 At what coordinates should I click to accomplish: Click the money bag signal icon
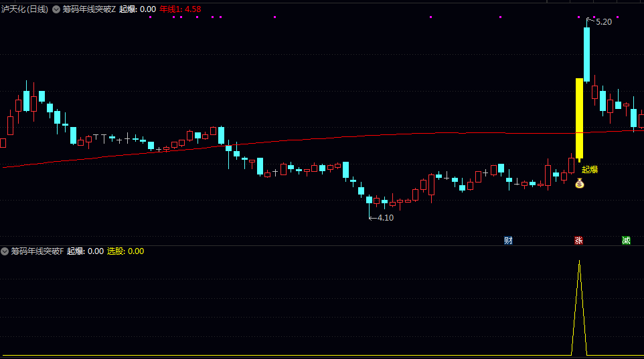point(580,183)
